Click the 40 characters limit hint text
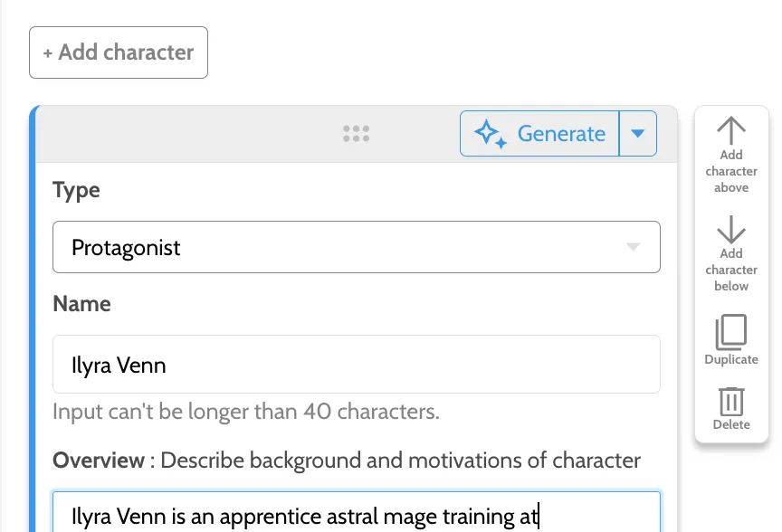Screen dimensions: 782x532 246,412
